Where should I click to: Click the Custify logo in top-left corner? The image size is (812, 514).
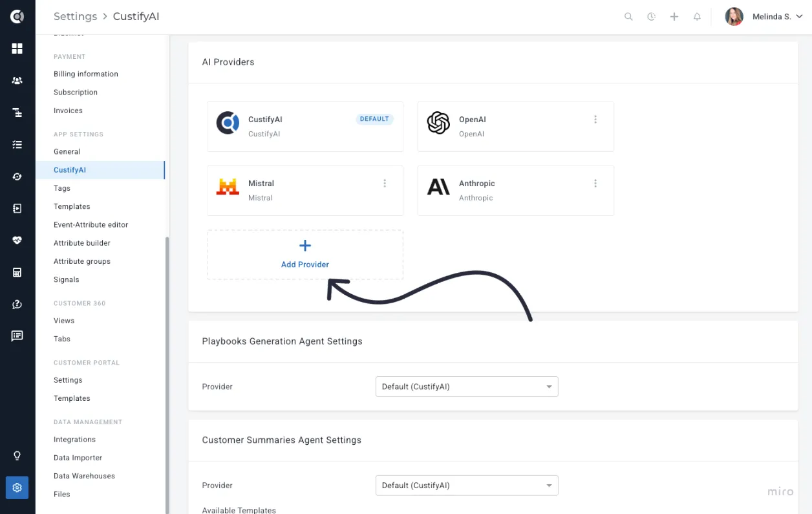(17, 17)
